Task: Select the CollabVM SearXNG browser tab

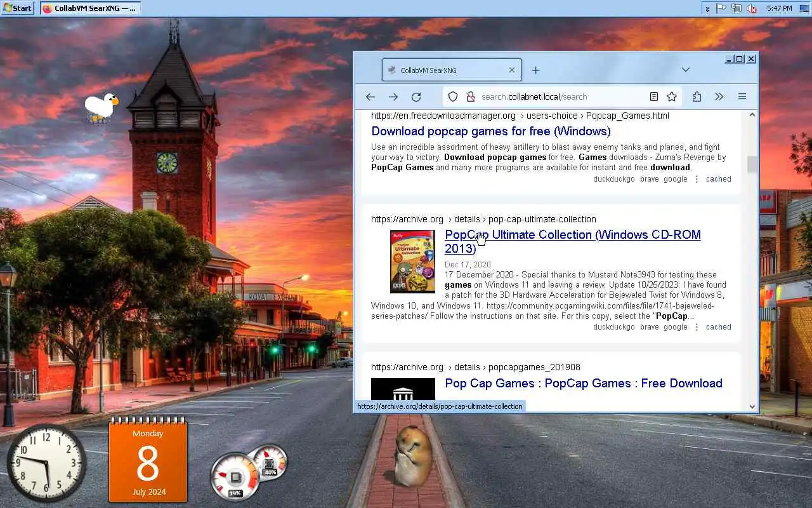Action: (452, 70)
